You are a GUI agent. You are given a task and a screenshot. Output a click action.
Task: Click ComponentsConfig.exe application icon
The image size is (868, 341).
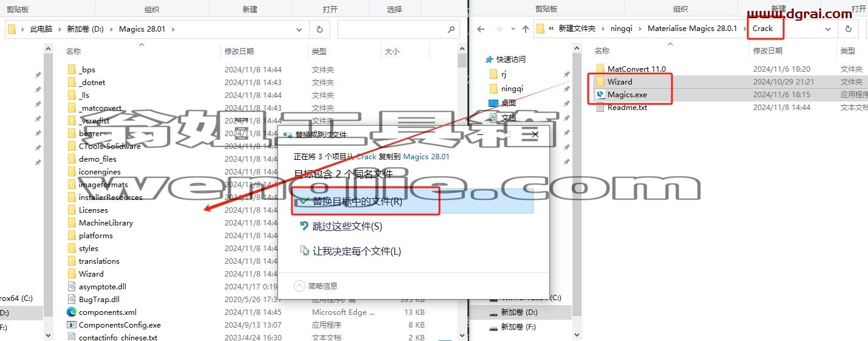[x=72, y=325]
